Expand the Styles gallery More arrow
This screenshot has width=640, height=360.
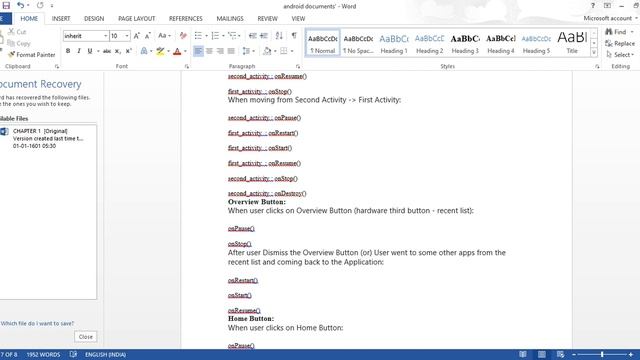click(594, 52)
